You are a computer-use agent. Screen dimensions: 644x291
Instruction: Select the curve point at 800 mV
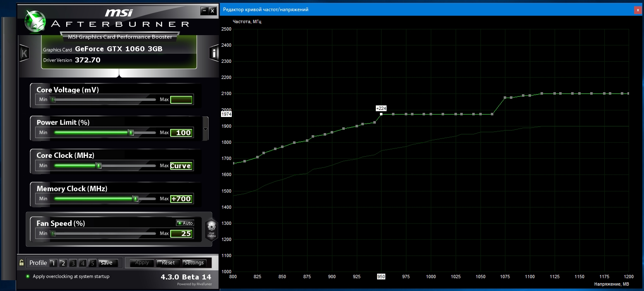pyautogui.click(x=233, y=163)
